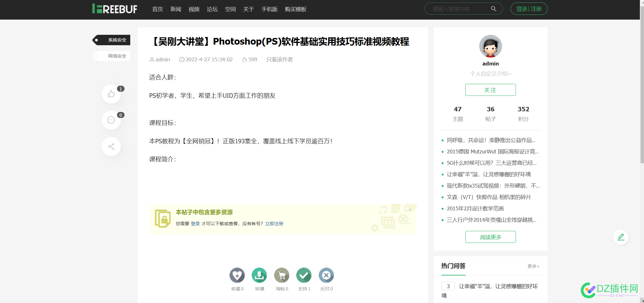Click the FreeBuf logo
The width and height of the screenshot is (644, 303).
115,9
